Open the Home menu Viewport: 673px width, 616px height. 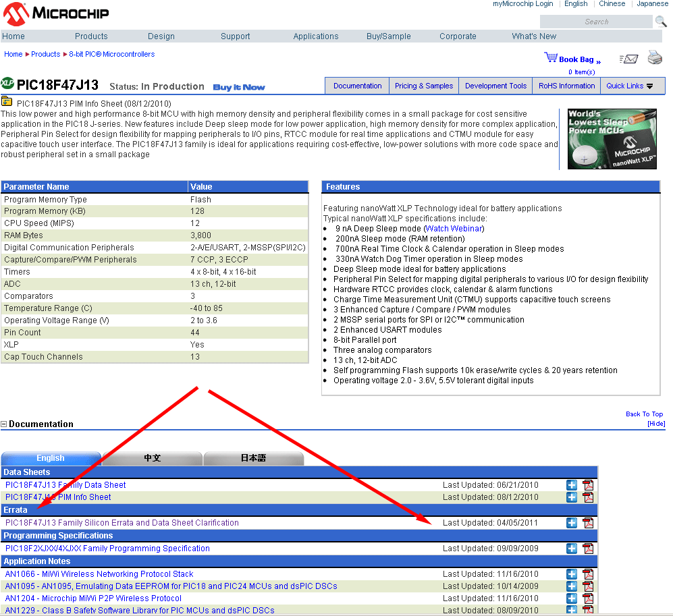coord(14,36)
